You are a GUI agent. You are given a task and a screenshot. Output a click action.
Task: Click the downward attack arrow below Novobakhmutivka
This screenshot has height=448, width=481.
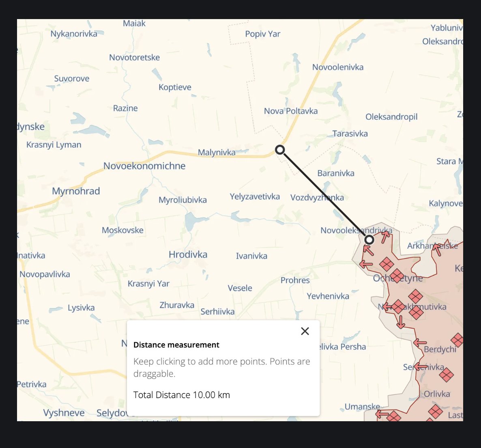(400, 322)
